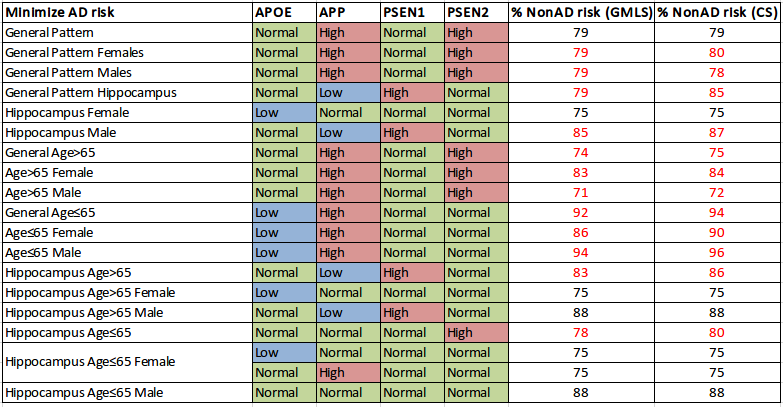The height and width of the screenshot is (407, 783).
Task: Select the value 94 in Age≤65 Male GMLS
Action: (582, 253)
